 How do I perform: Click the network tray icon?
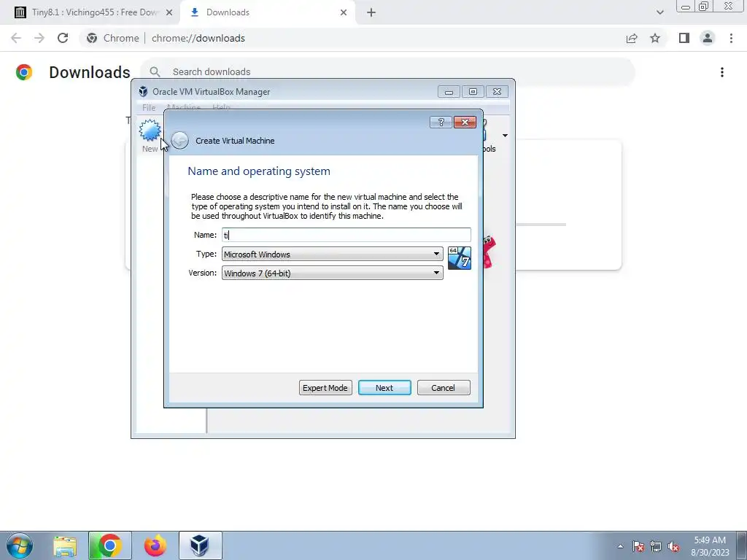656,546
